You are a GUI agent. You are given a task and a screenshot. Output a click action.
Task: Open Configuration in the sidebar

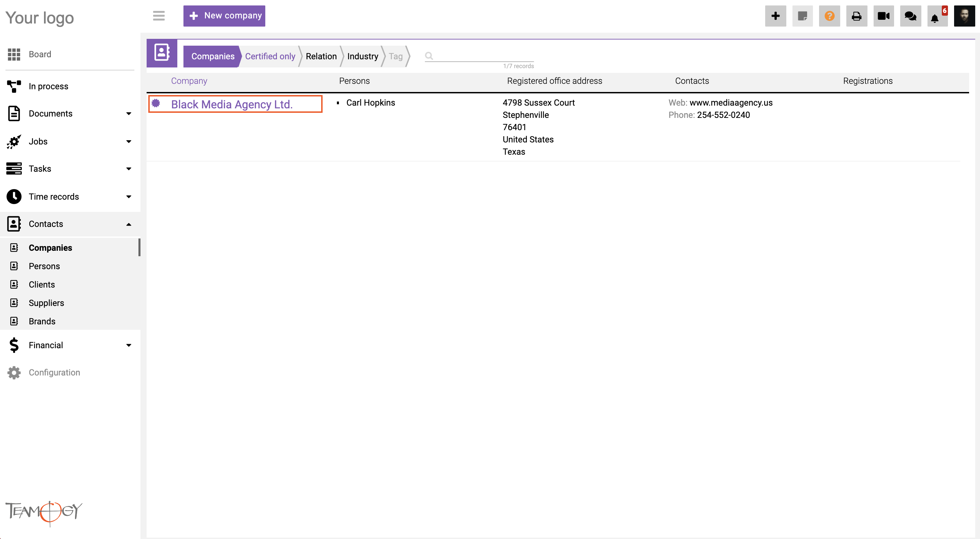coord(55,372)
